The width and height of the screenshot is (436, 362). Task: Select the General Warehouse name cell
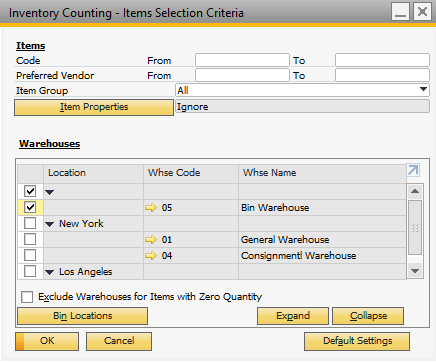tap(322, 240)
